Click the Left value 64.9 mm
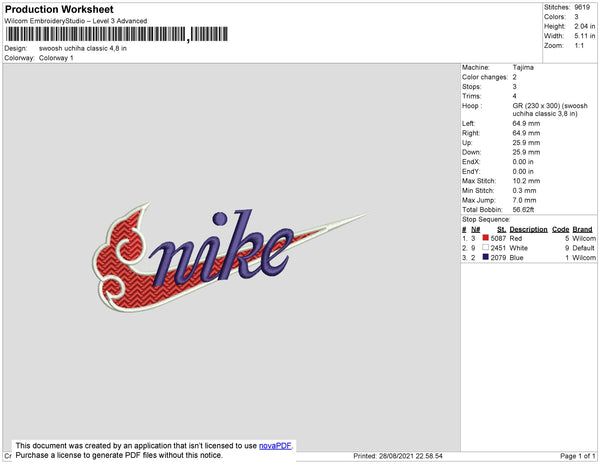Image resolution: width=600 pixels, height=464 pixels. pos(526,124)
